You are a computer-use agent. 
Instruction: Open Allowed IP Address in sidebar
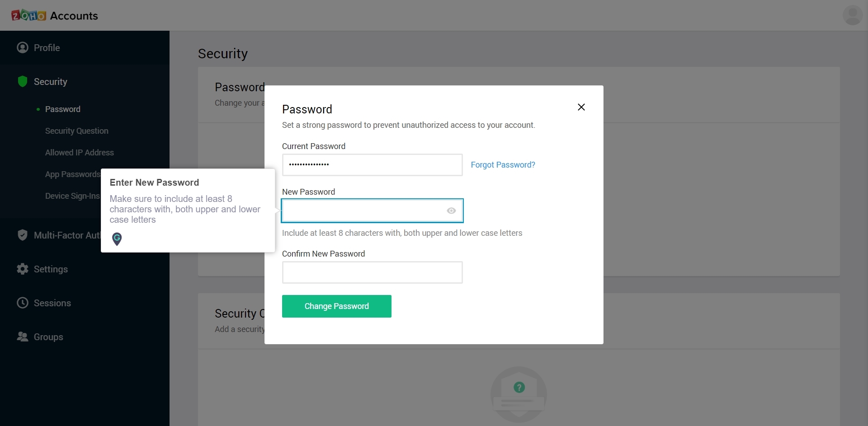coord(80,153)
